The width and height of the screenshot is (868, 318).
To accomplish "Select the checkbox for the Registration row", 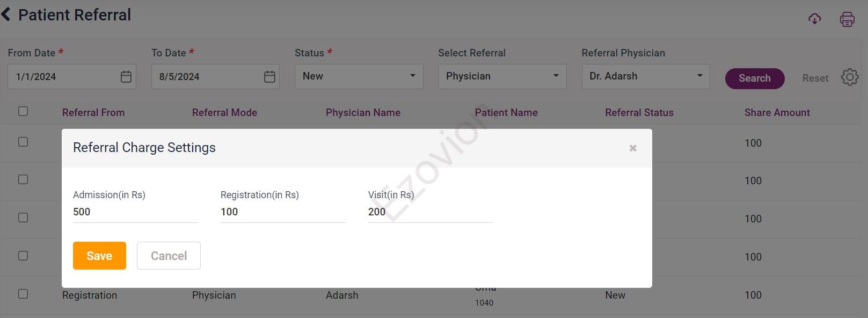I will (x=23, y=294).
